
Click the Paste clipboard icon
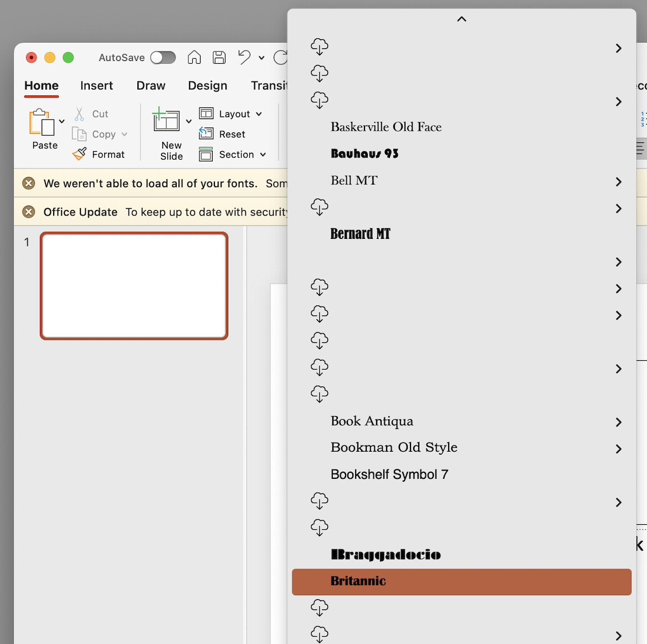pos(42,122)
